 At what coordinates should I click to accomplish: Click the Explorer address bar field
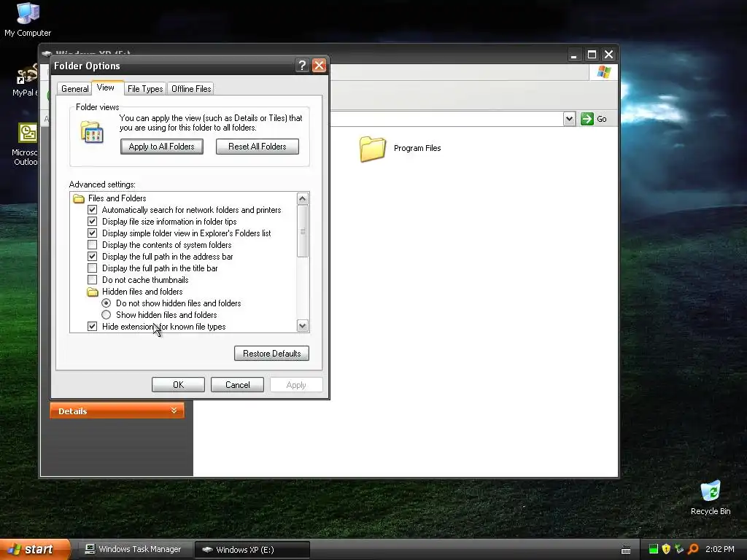coord(446,119)
